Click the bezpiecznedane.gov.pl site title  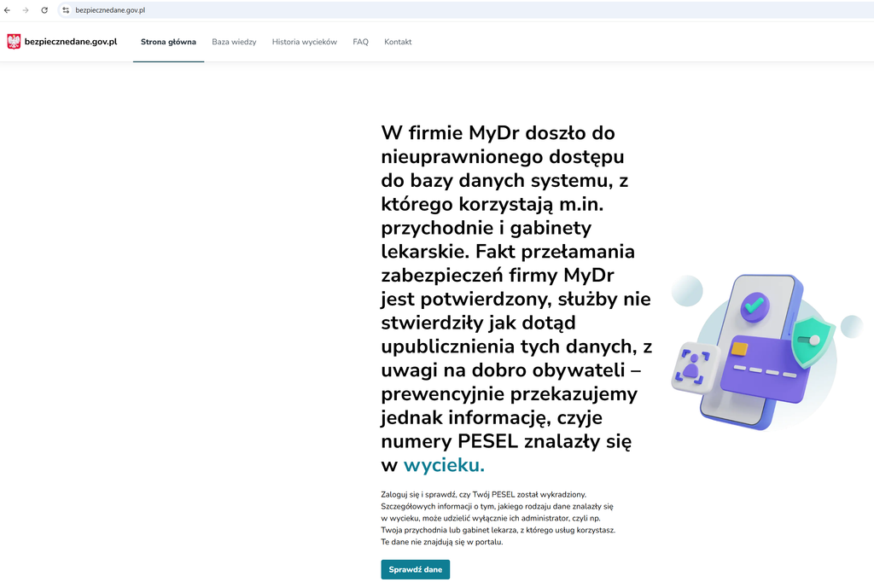coord(71,42)
